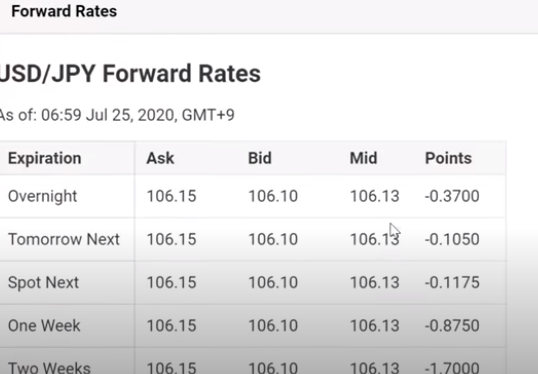Select the Spot Next expiration row
The width and height of the screenshot is (538, 374).
point(253,283)
